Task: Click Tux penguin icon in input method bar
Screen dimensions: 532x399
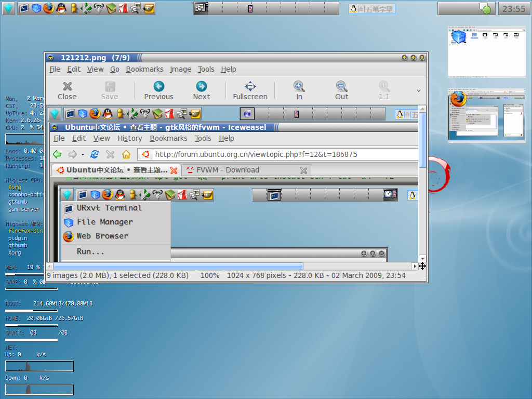Action: click(353, 9)
